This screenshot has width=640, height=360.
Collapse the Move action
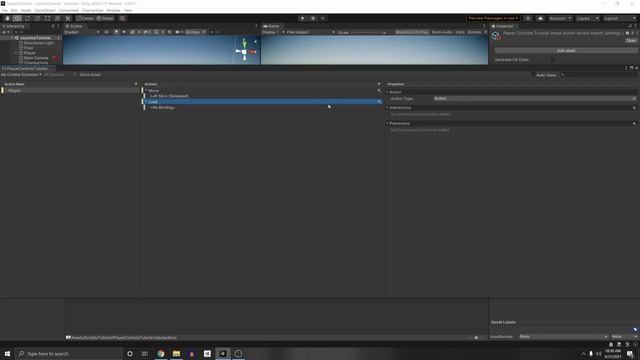(x=146, y=91)
